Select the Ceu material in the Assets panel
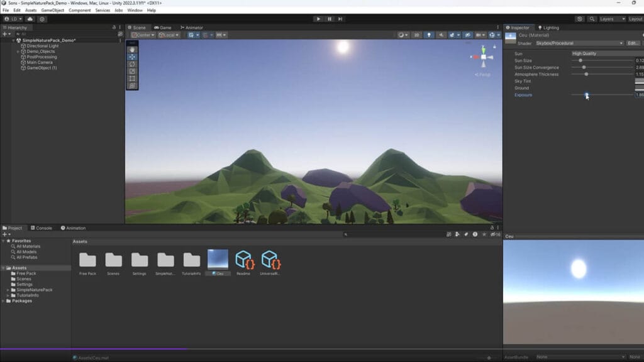Image resolution: width=644 pixels, height=362 pixels. 218,260
